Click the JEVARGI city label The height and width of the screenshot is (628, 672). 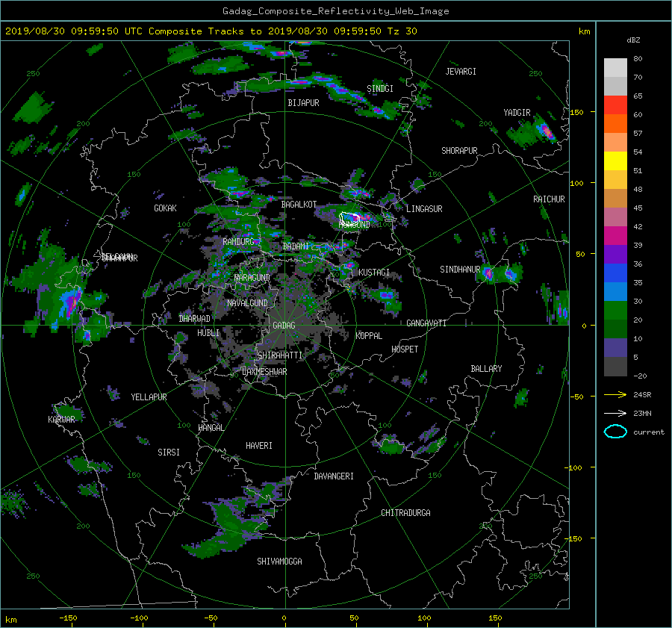click(x=461, y=72)
